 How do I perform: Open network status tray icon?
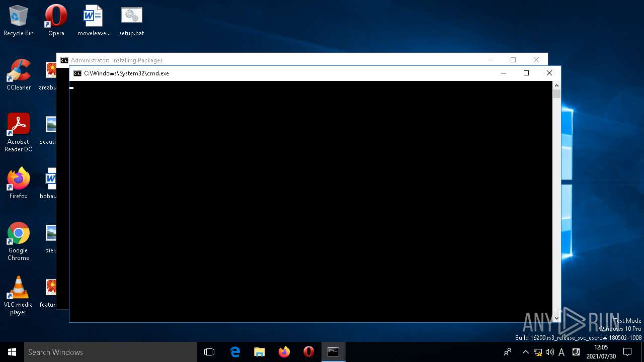coord(538,352)
